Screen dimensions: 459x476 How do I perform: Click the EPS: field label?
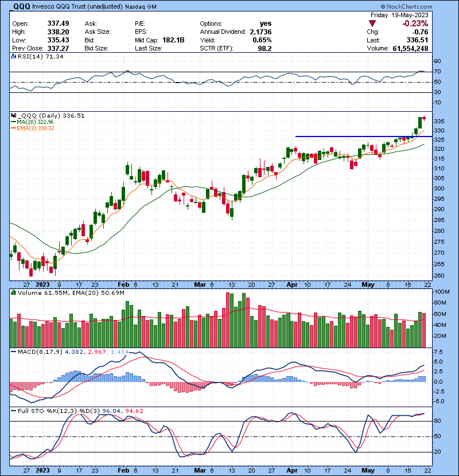point(141,32)
